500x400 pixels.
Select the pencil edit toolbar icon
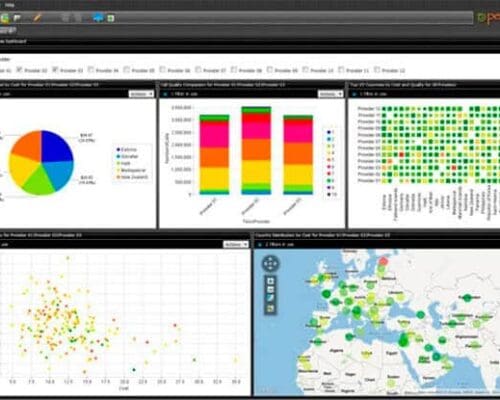(37, 17)
